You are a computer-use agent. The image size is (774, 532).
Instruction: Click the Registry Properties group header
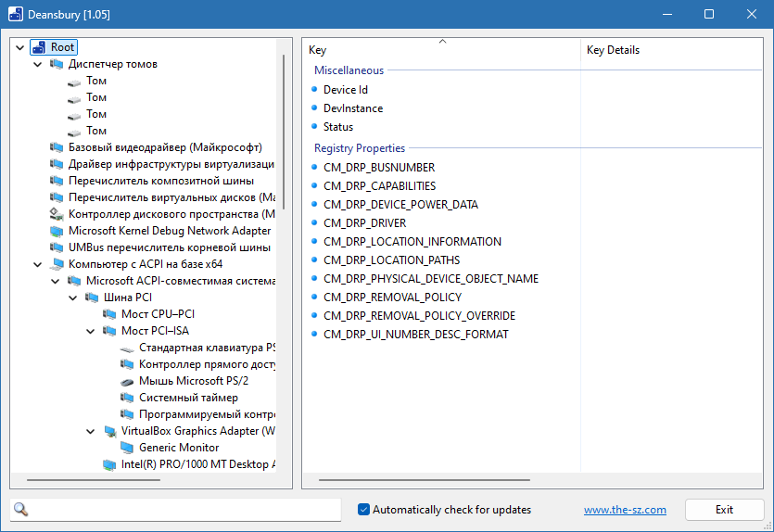360,148
